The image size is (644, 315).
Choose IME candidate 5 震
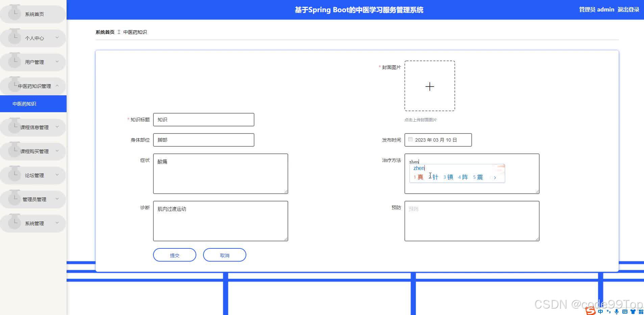(x=478, y=177)
